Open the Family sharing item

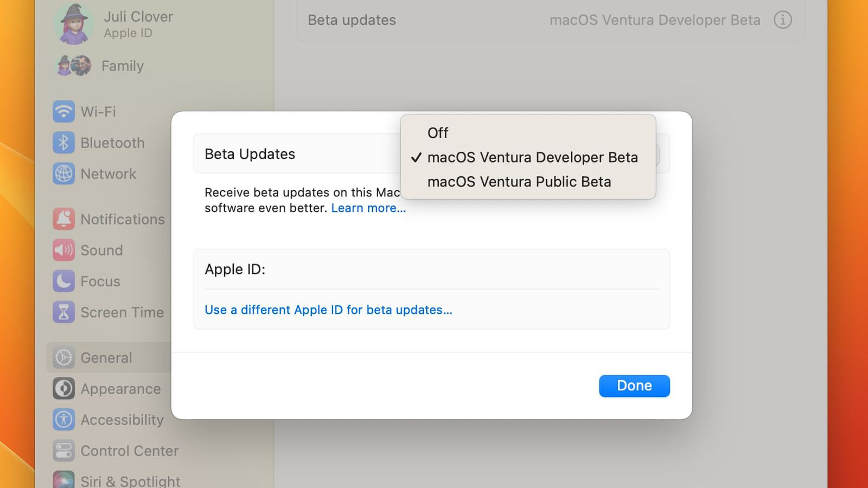[122, 66]
